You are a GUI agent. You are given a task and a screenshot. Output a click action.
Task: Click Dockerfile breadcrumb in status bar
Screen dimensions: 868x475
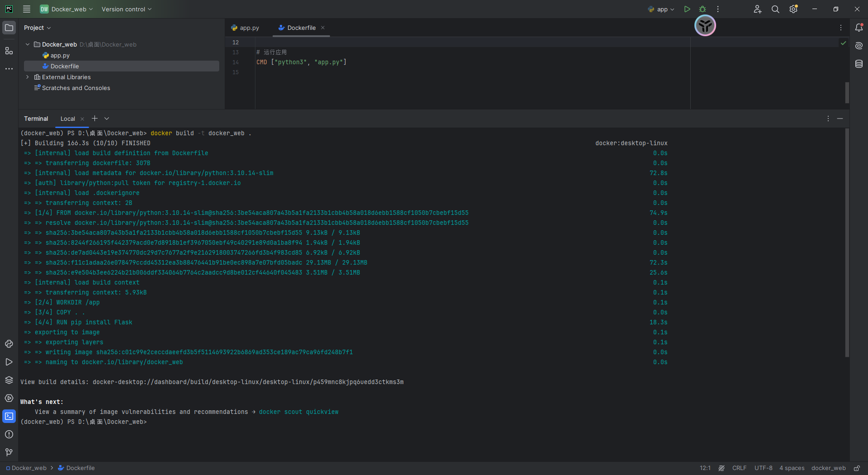(76, 468)
